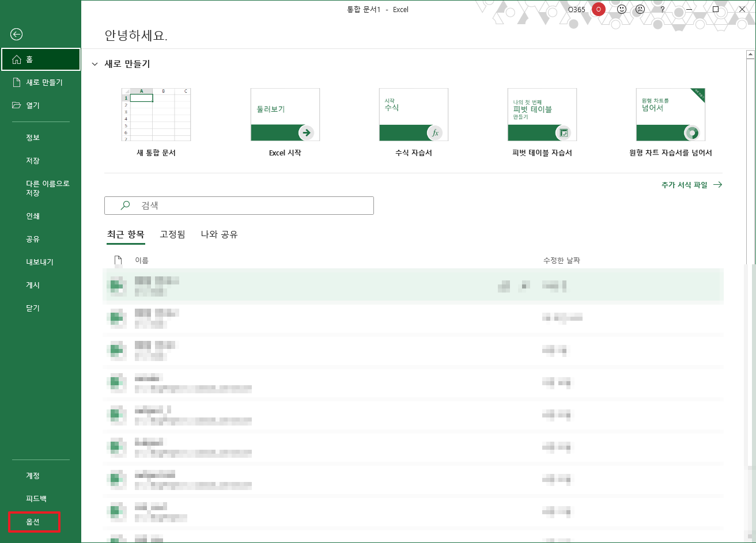Open the 열기 sidebar item

[40, 105]
